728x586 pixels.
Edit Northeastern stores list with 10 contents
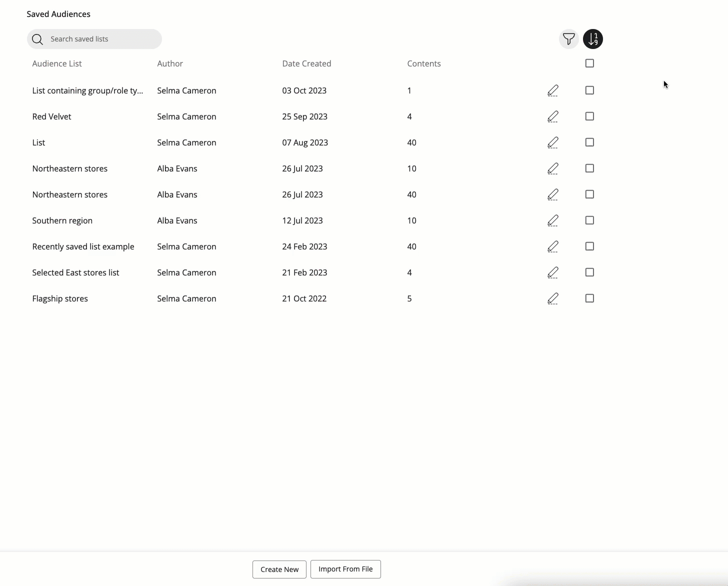click(552, 168)
